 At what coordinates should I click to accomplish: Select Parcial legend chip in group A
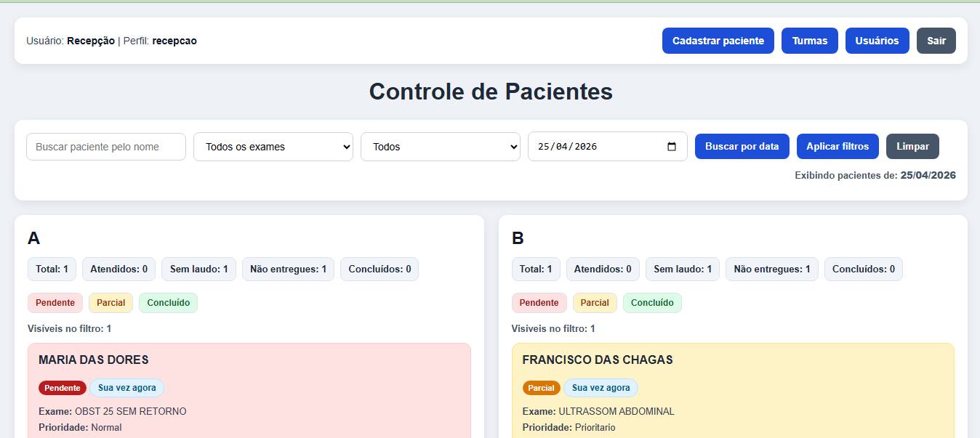[x=111, y=303]
